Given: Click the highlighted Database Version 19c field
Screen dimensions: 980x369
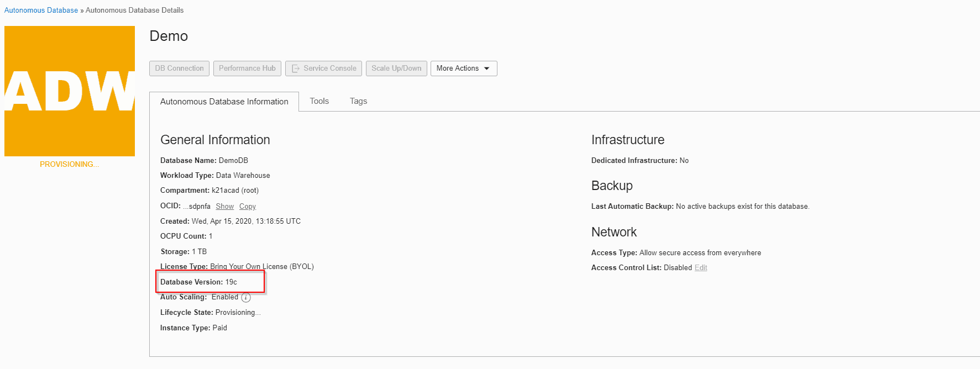Looking at the screenshot, I should point(210,282).
